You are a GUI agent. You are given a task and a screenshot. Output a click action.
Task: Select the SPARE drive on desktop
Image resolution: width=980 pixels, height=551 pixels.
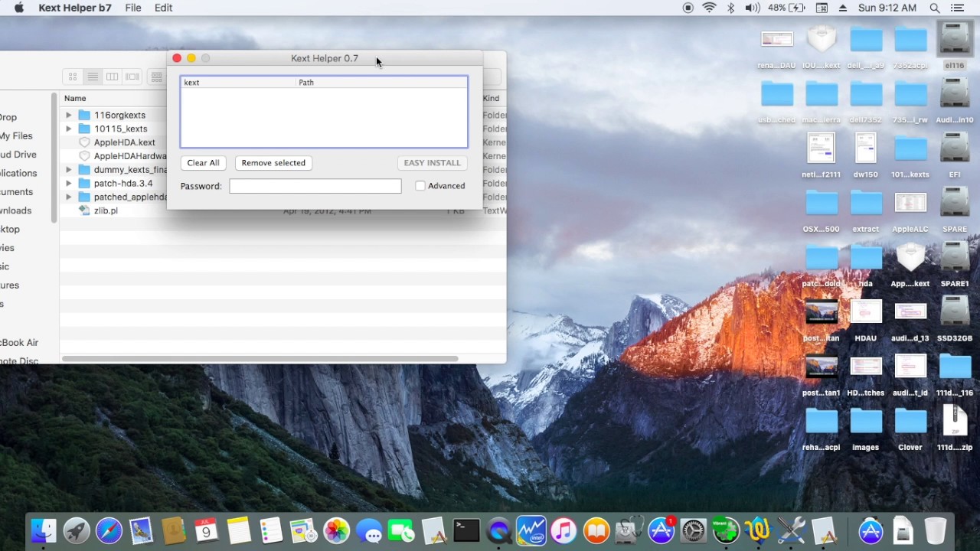click(955, 208)
